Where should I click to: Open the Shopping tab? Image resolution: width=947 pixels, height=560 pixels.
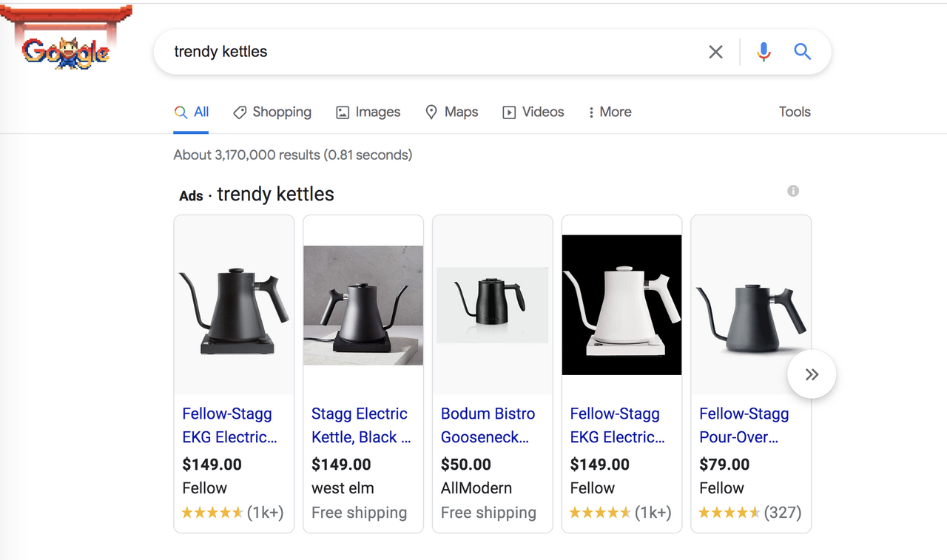272,112
